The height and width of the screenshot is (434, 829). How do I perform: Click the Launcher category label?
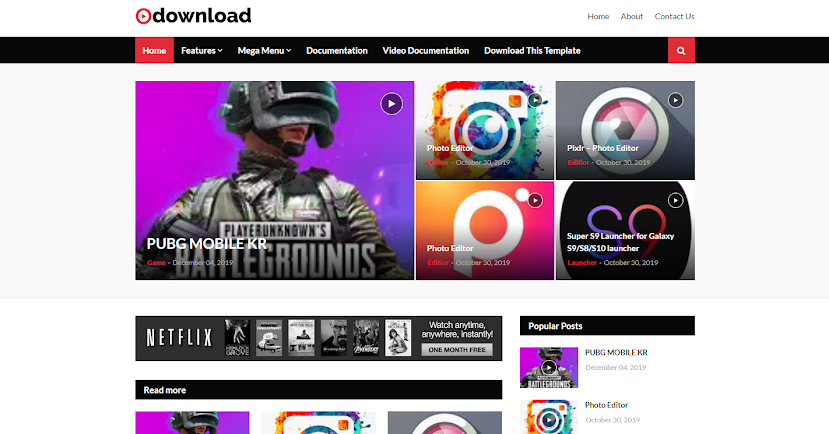[x=582, y=263]
